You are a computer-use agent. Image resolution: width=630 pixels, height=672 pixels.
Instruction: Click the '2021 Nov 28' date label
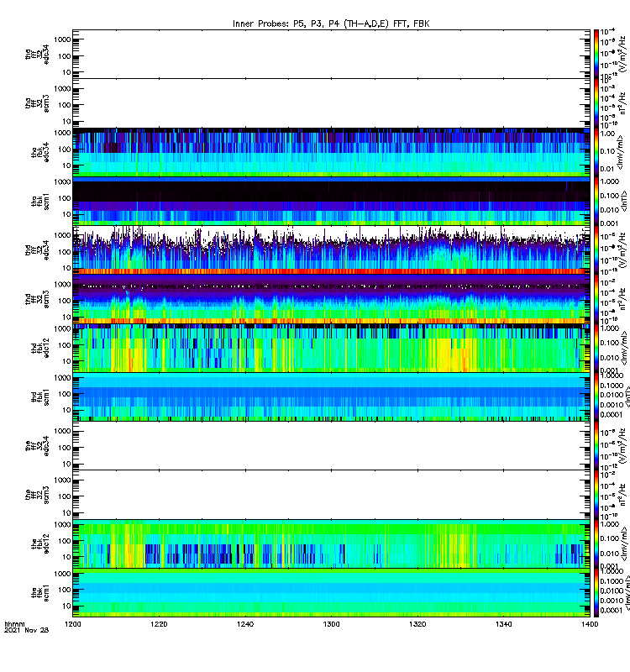(x=27, y=630)
